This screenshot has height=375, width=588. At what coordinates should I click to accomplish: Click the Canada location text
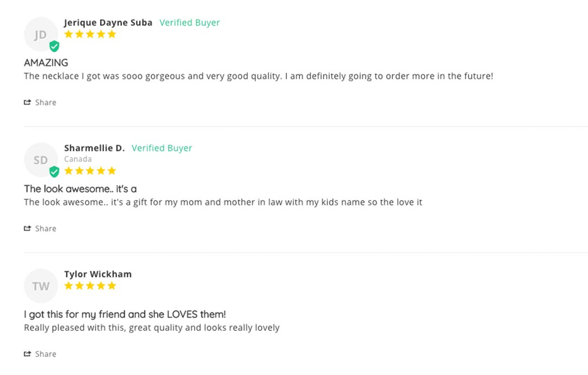click(x=78, y=159)
